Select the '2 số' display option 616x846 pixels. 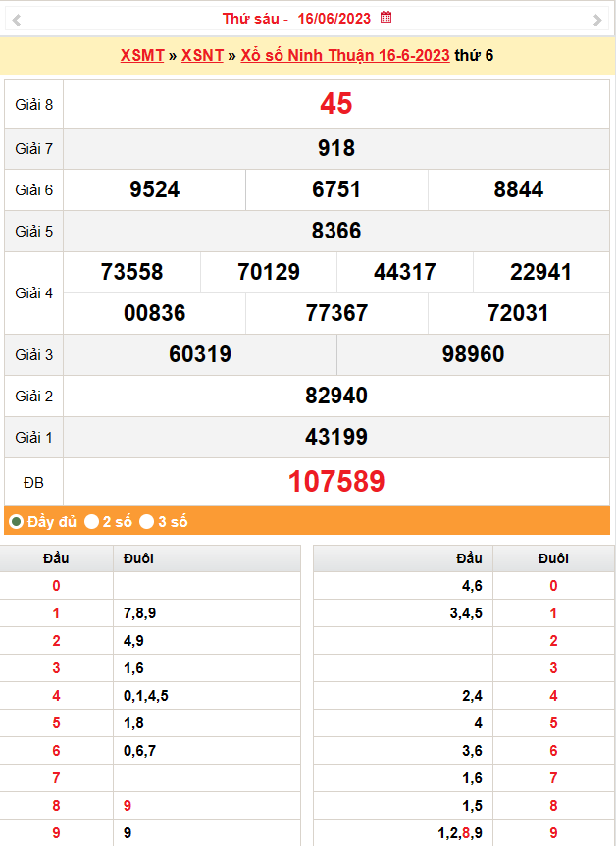point(91,522)
